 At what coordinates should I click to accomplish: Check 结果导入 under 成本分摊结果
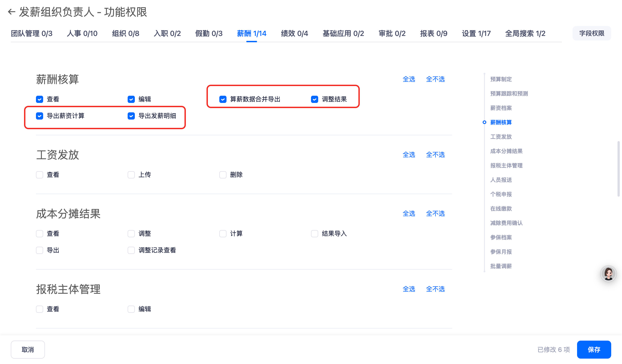(314, 233)
